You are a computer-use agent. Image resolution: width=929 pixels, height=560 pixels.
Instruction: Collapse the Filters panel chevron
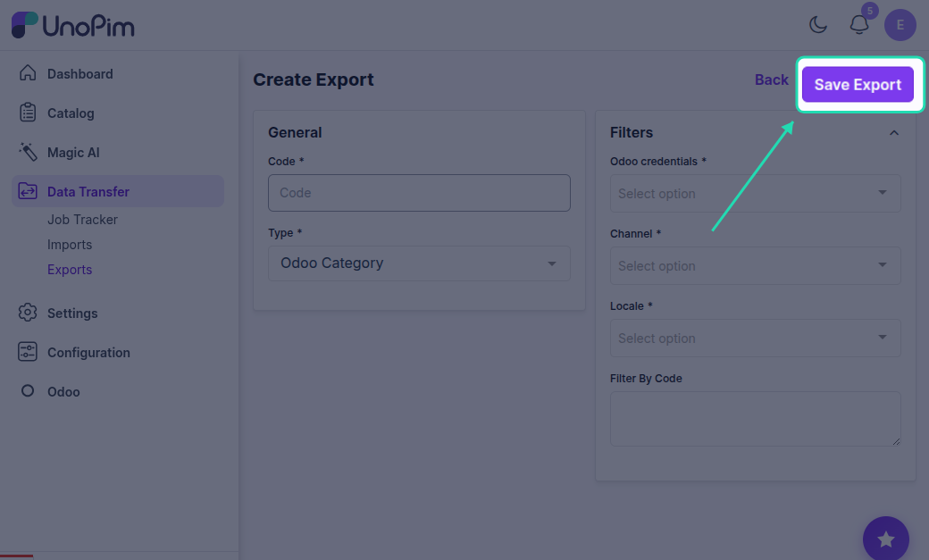[894, 133]
